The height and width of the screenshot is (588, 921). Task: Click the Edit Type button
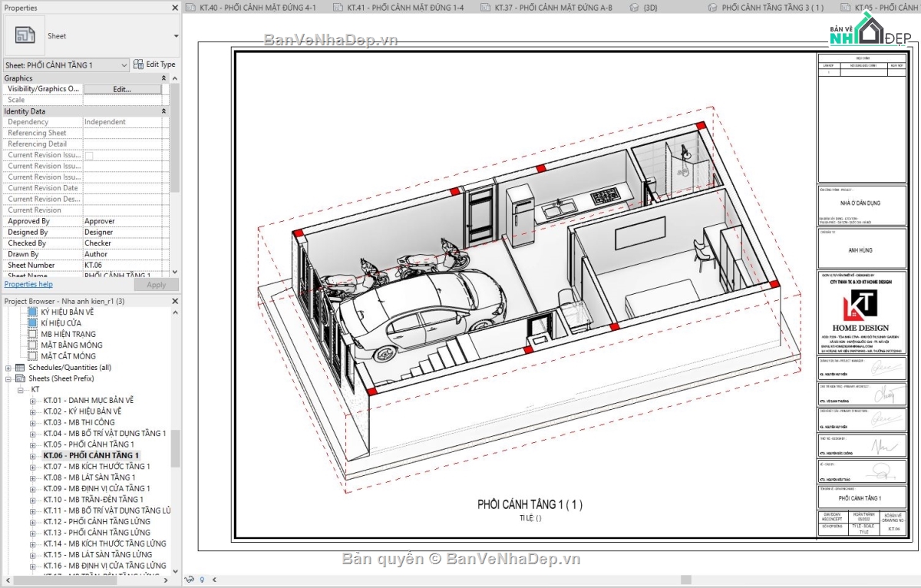click(154, 64)
